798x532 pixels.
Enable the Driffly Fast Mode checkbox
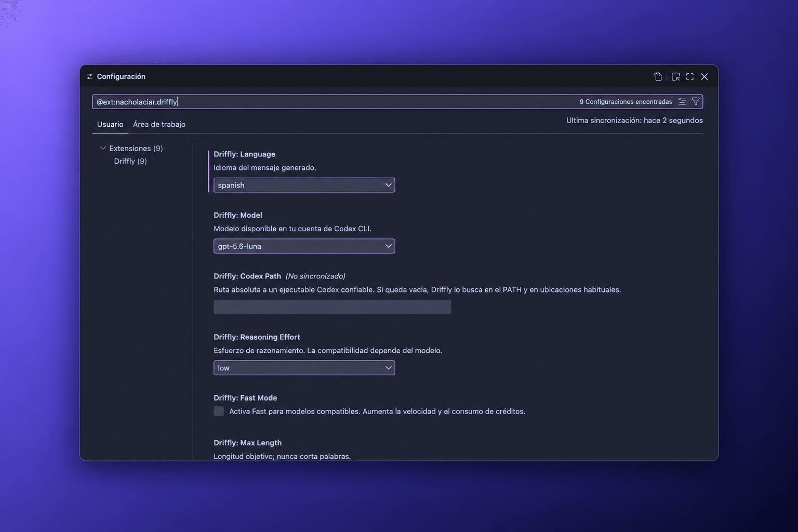tap(219, 411)
